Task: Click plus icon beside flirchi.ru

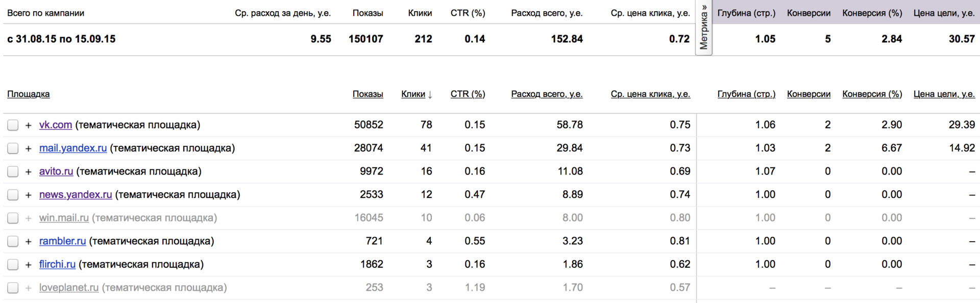Action: pyautogui.click(x=29, y=265)
